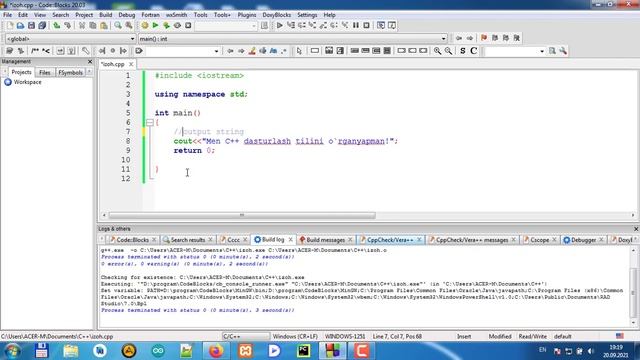Click the selection pointer toolbar icon
Screen dimensions: 640x360
click(299, 51)
